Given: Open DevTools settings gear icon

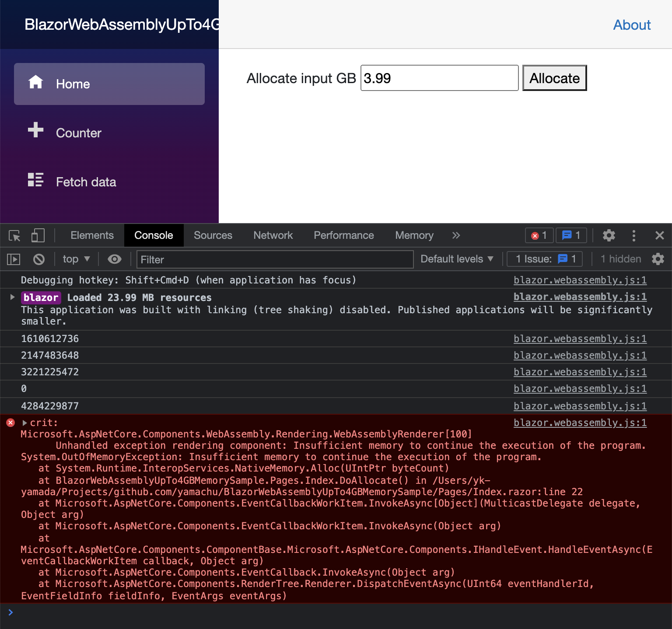Looking at the screenshot, I should coord(609,235).
